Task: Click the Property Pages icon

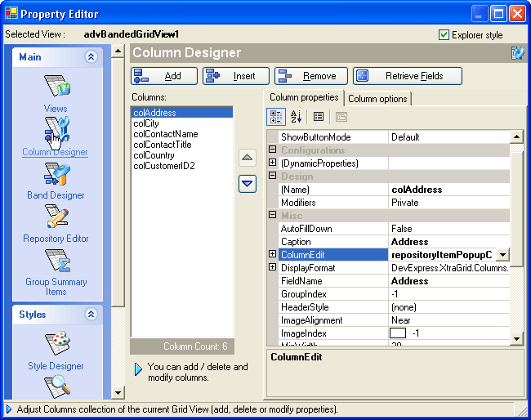Action: pyautogui.click(x=341, y=117)
